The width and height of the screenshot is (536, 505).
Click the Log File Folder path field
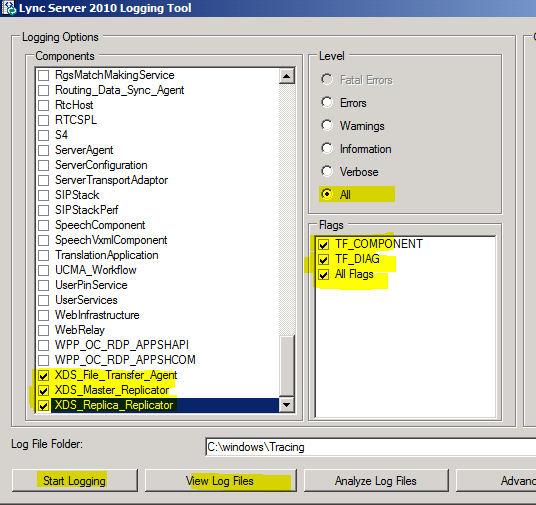click(x=370, y=447)
